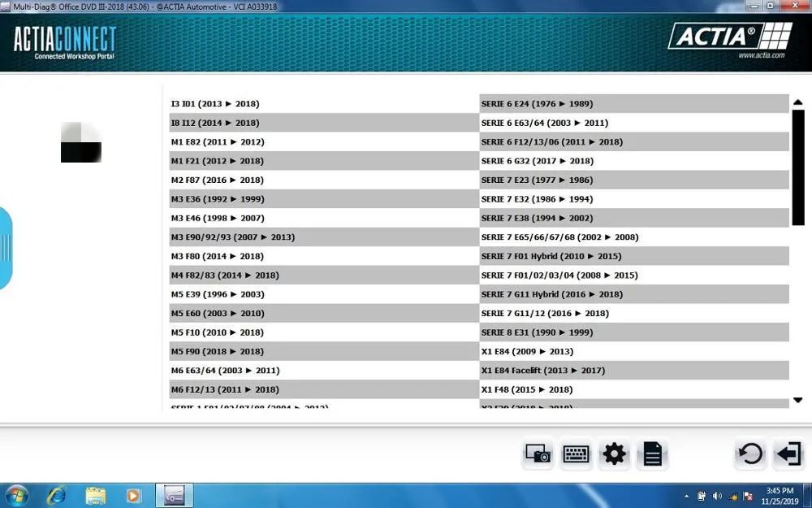This screenshot has width=812, height=508.
Task: Click the Multi-Diag taskbar button
Action: tap(175, 496)
